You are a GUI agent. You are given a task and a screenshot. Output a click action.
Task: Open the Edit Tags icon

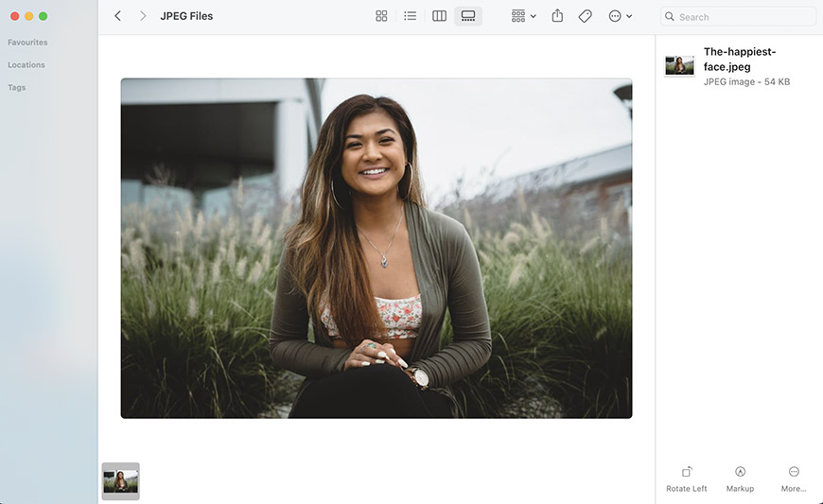pos(585,16)
